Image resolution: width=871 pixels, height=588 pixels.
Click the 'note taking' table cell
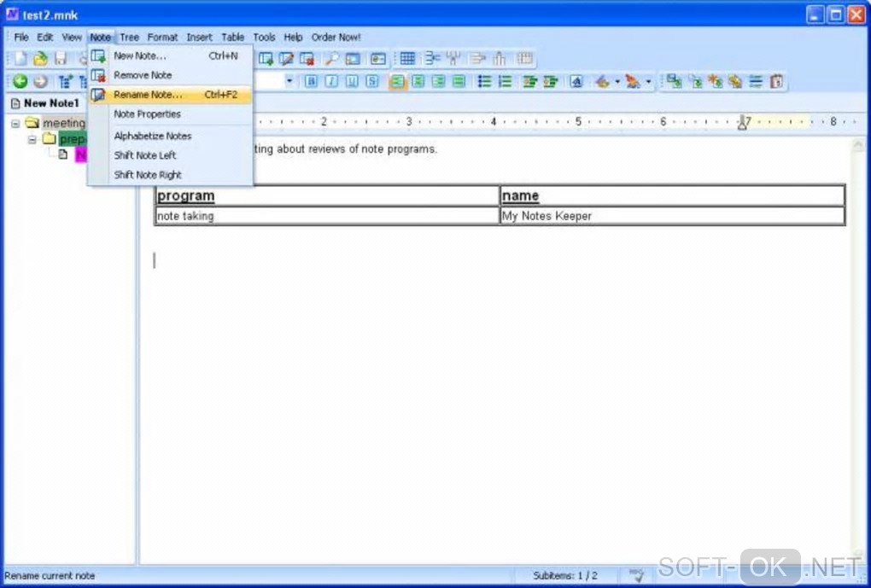tap(327, 216)
